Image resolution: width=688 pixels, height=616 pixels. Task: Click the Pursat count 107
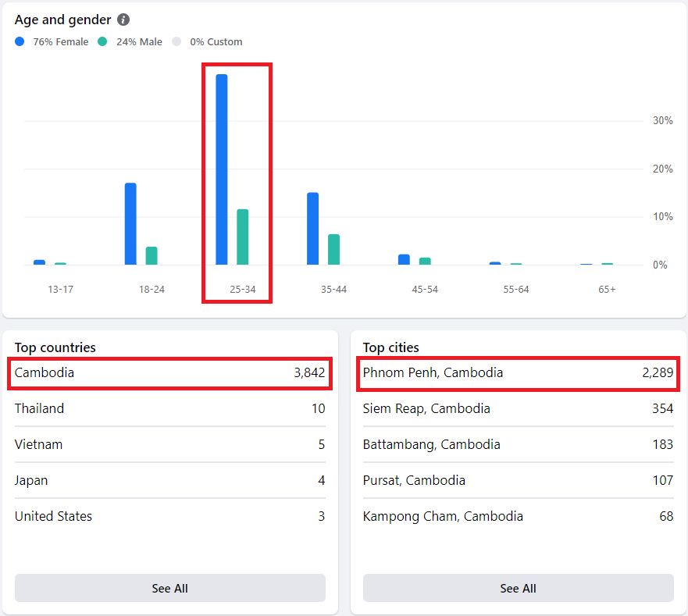[x=663, y=480]
